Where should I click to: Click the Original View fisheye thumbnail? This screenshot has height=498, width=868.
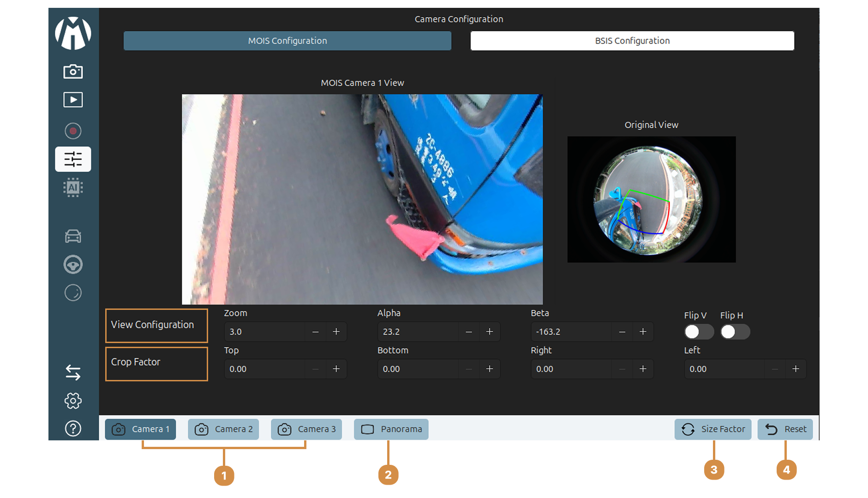coord(651,199)
